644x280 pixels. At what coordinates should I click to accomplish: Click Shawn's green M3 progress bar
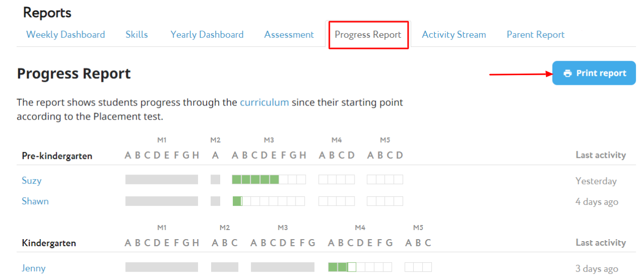237,201
